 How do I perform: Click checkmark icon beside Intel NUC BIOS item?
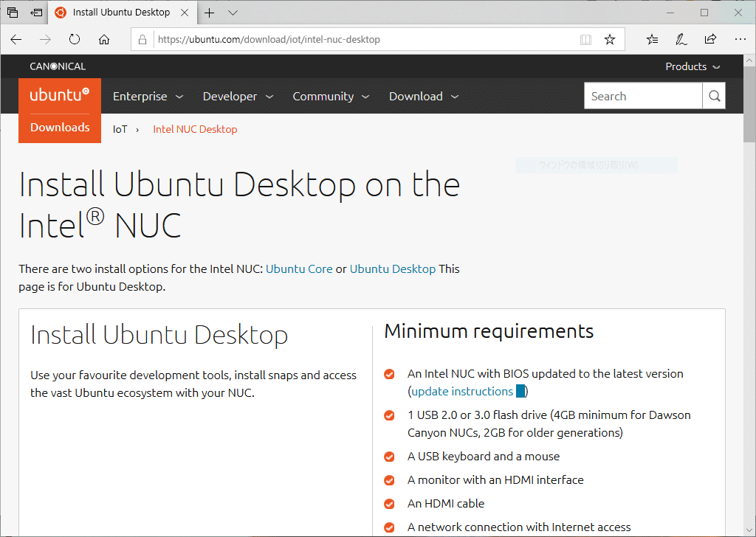[389, 374]
